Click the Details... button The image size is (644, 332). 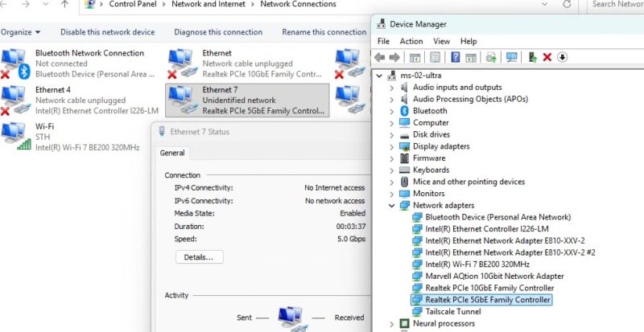tap(199, 257)
